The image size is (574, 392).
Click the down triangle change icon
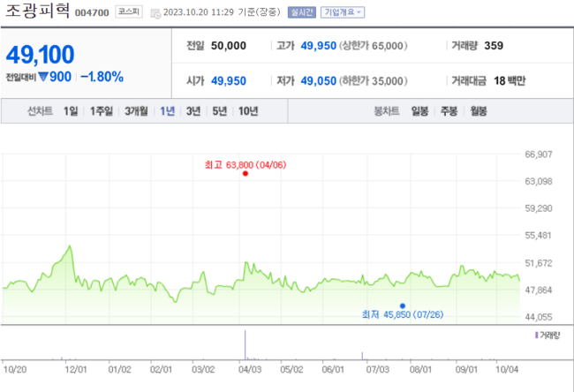point(43,77)
